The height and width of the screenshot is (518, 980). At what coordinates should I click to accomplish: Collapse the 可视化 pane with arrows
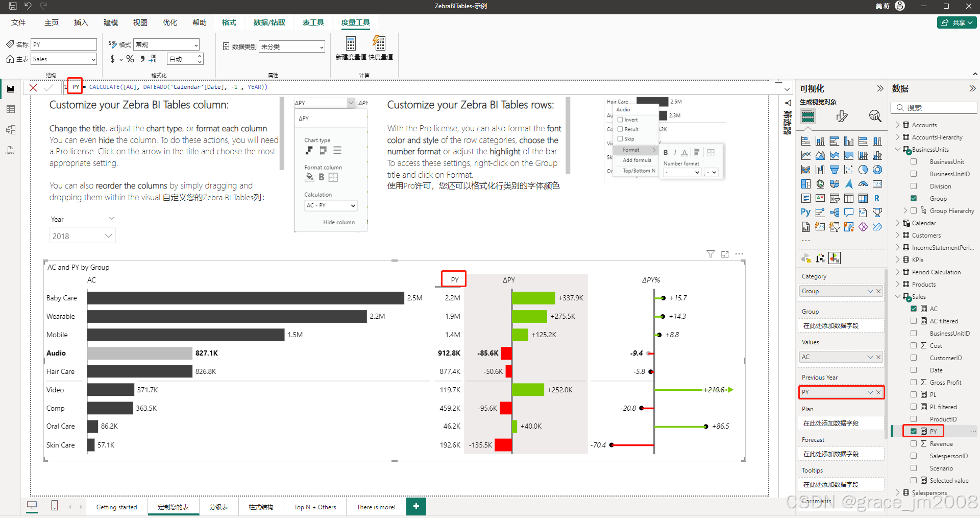[880, 88]
